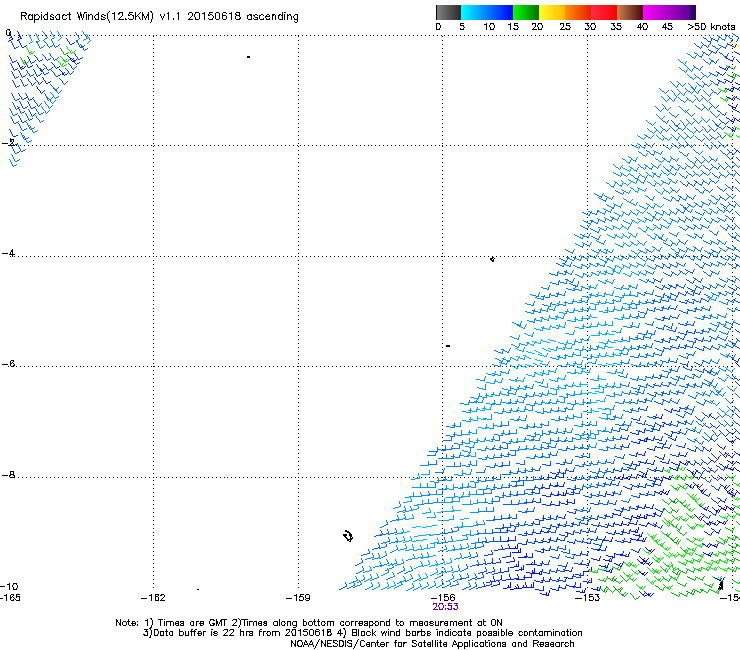740x650 pixels.
Task: Click the '-162' longitude axis label
Action: click(153, 598)
